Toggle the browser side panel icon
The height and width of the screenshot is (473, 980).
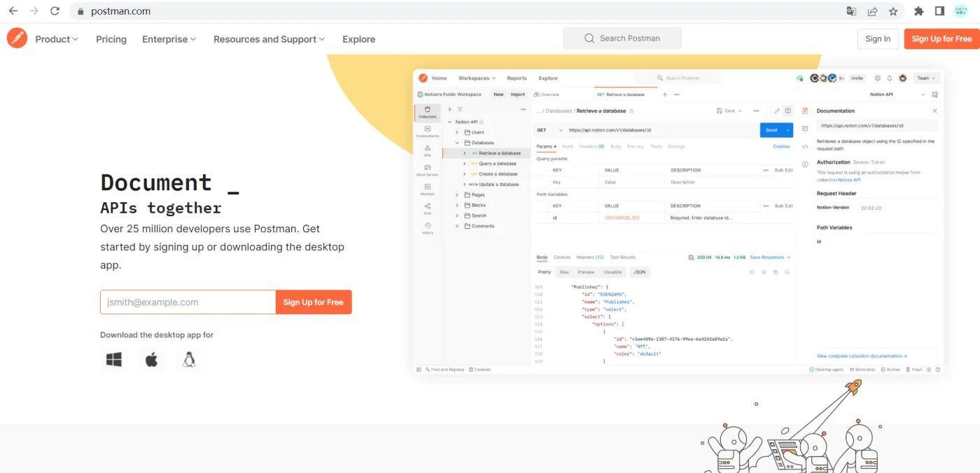pos(939,11)
